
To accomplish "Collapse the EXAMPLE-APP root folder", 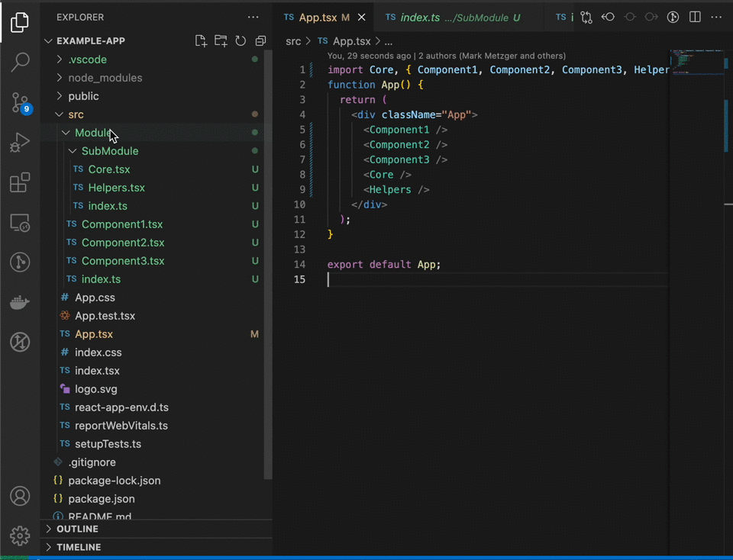I will pyautogui.click(x=156, y=40).
